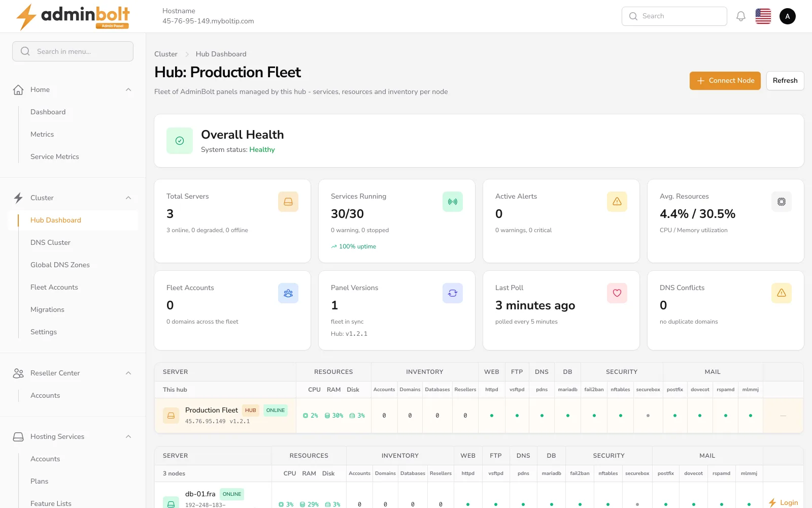Open the notifications bell
Screen dimensions: 812x508
coord(741,16)
